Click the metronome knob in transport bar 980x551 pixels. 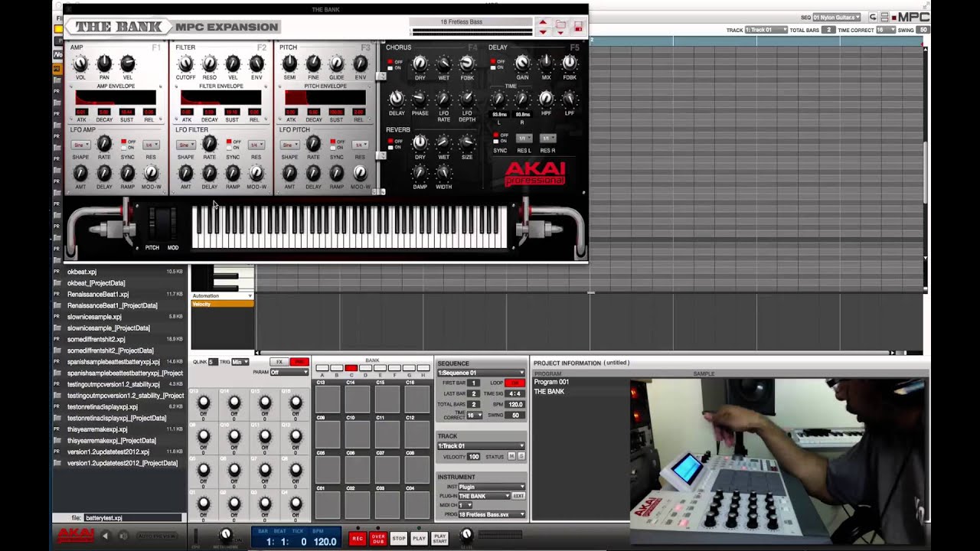point(226,536)
